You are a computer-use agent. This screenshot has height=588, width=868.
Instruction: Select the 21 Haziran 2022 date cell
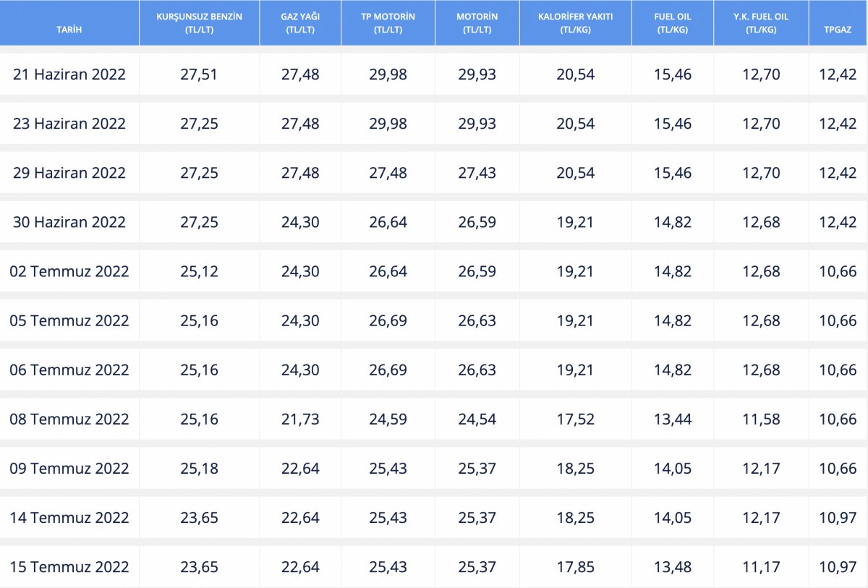tap(69, 74)
